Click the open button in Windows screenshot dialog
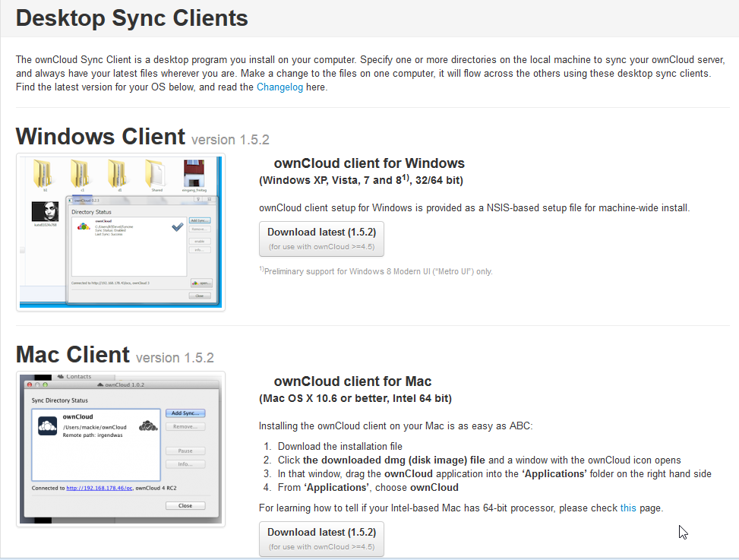739x560 pixels. (201, 283)
